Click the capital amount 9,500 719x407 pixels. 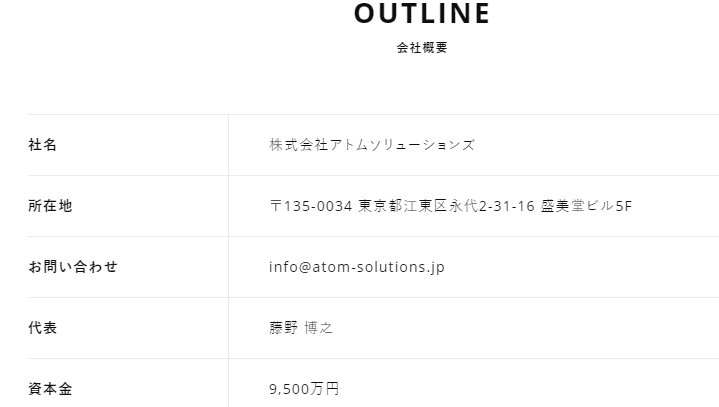[289, 389]
